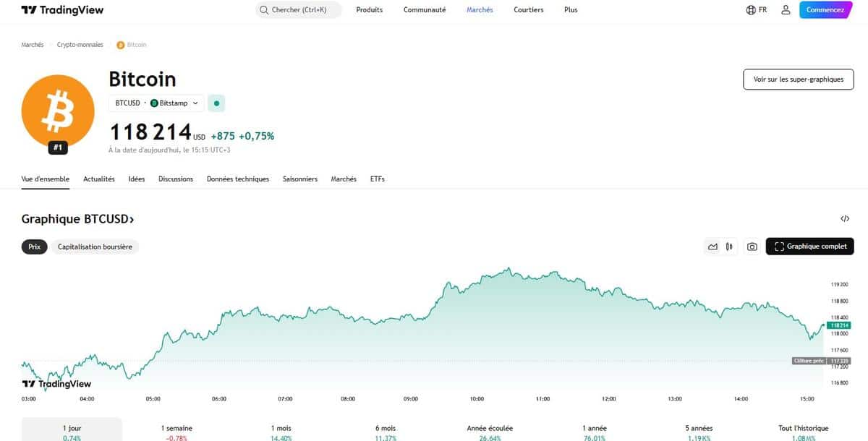Click the Graphique complet button
The width and height of the screenshot is (868, 441).
tap(810, 247)
